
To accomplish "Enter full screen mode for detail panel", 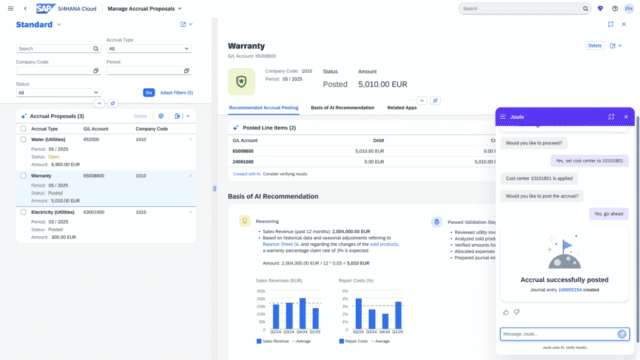I will [611, 24].
